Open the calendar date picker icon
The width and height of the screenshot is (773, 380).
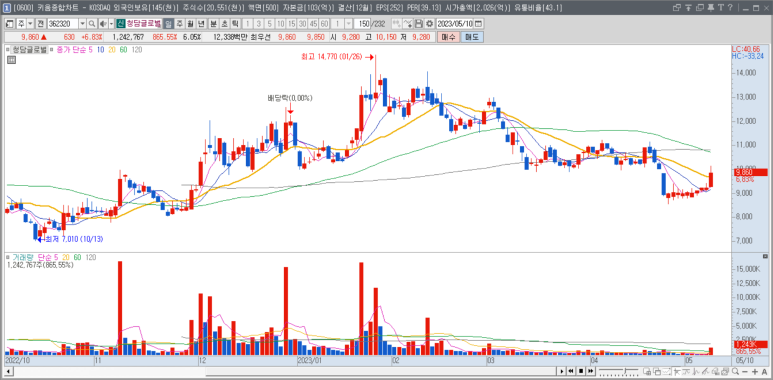478,24
